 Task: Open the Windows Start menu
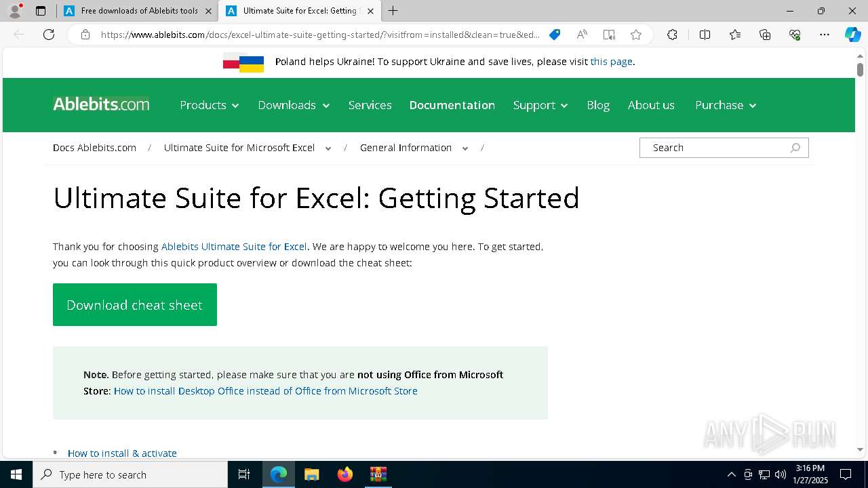(x=16, y=474)
